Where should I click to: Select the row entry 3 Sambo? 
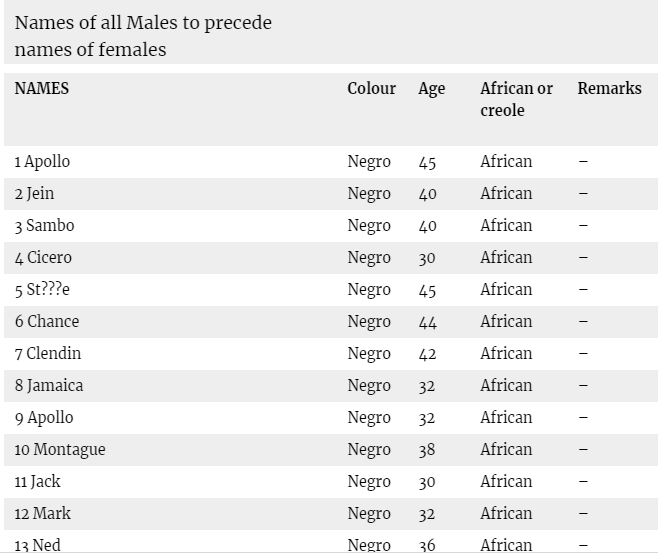pos(45,226)
